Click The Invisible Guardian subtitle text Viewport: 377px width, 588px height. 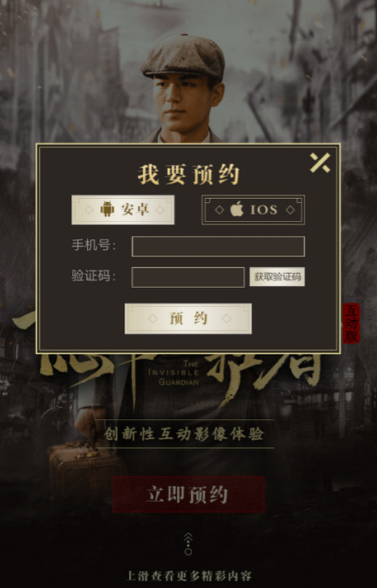pyautogui.click(x=174, y=372)
